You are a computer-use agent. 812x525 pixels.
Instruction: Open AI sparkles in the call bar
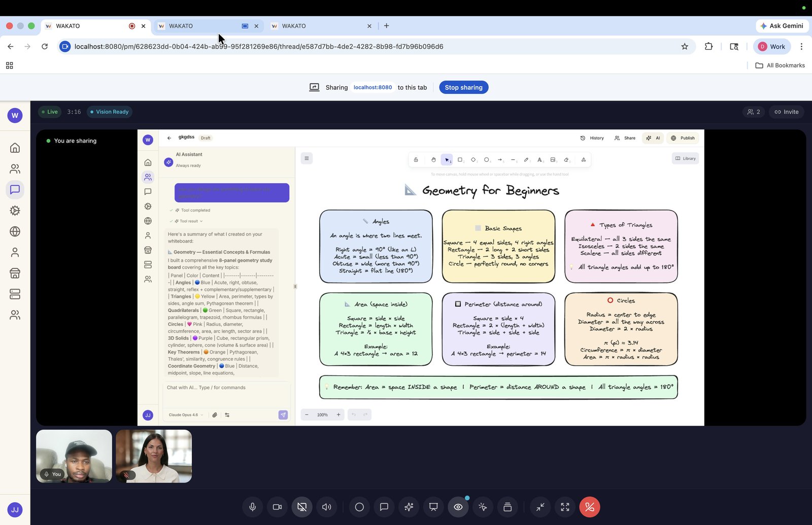click(409, 507)
